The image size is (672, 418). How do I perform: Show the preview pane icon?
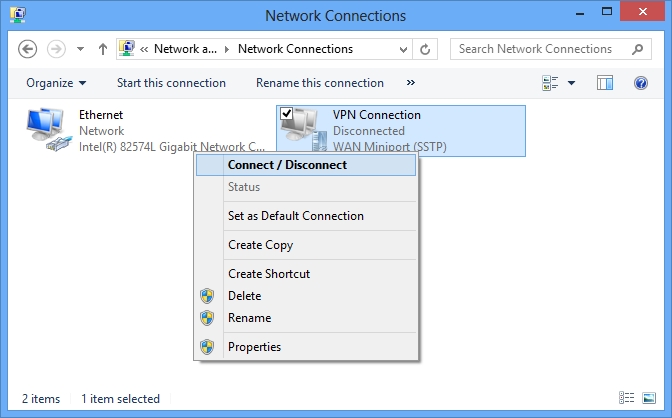(605, 83)
